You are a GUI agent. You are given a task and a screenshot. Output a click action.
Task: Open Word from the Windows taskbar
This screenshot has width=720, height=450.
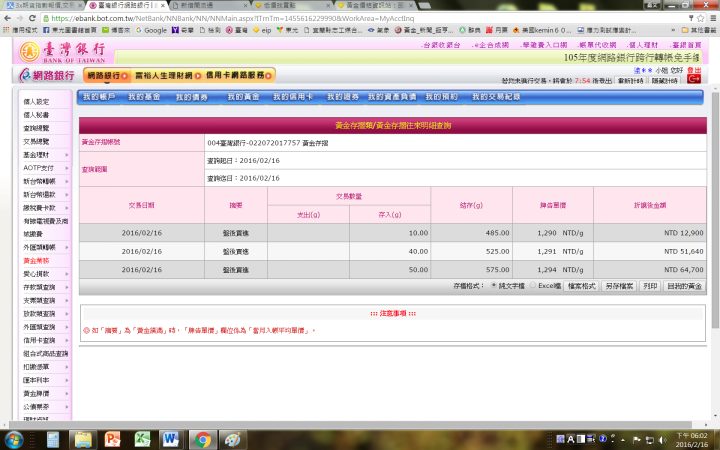pos(170,439)
